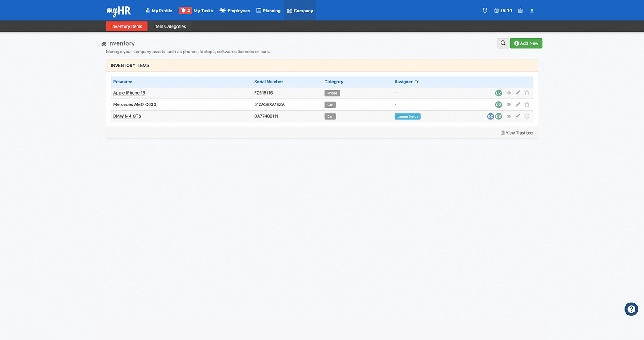
Task: Open the user account icon
Action: (x=532, y=11)
